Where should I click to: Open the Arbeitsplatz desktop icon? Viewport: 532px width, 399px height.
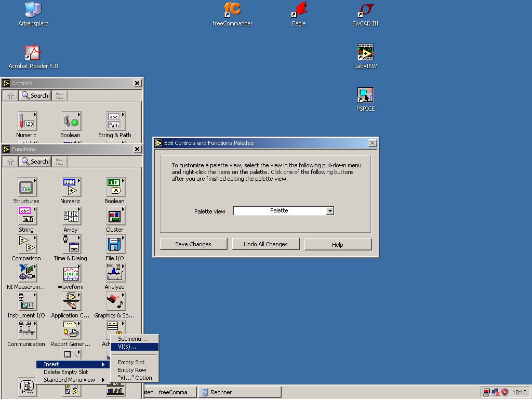[33, 14]
